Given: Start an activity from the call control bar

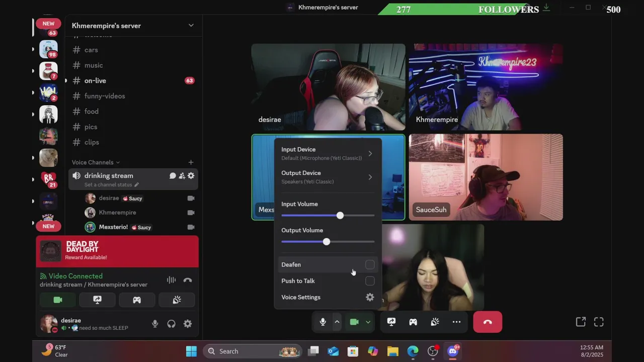Looking at the screenshot, I should [x=413, y=322].
